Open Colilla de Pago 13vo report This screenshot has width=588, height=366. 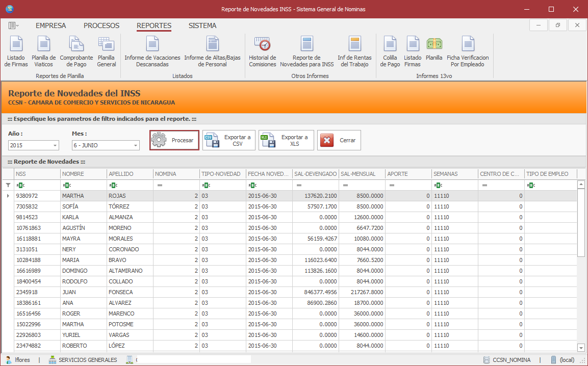click(x=390, y=52)
